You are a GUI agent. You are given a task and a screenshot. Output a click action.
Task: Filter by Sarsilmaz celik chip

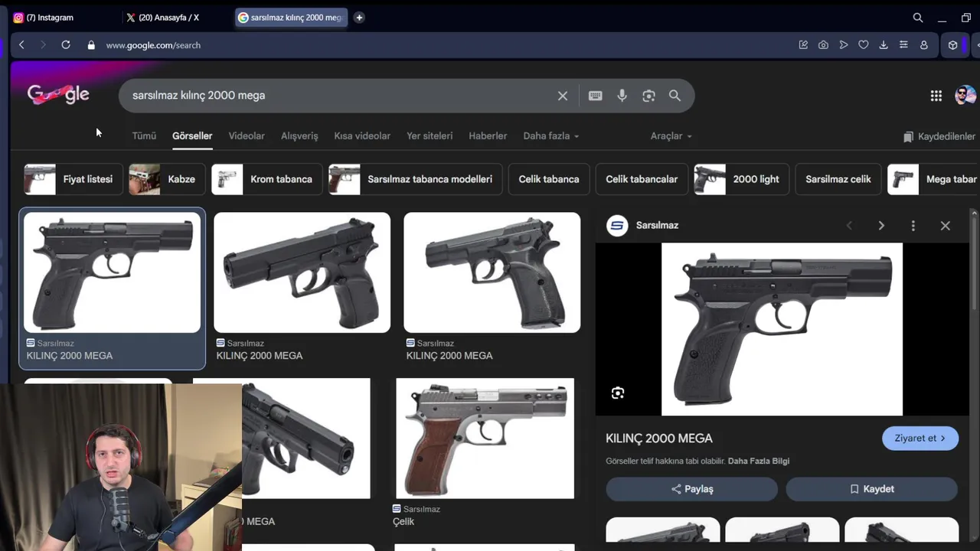(x=838, y=179)
